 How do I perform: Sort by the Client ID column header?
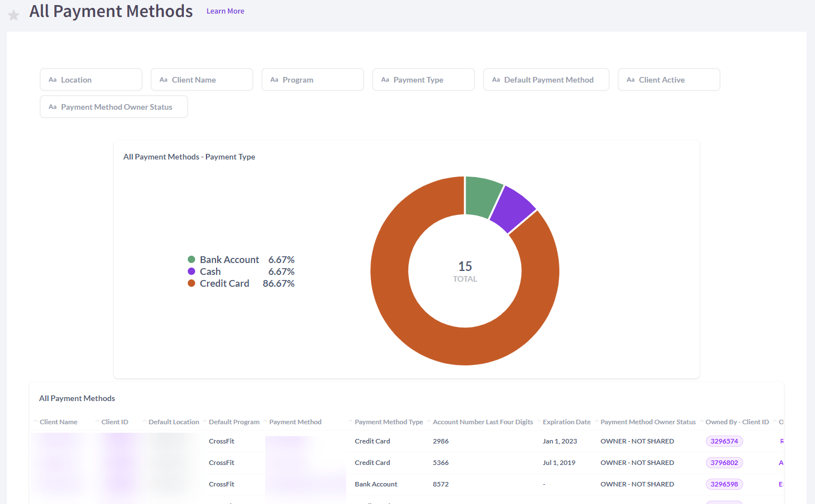point(115,422)
